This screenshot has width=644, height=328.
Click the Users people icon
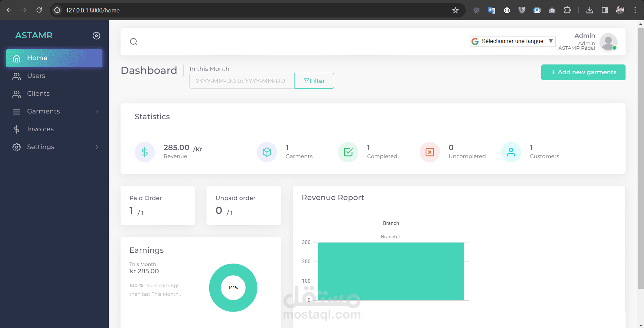point(17,76)
